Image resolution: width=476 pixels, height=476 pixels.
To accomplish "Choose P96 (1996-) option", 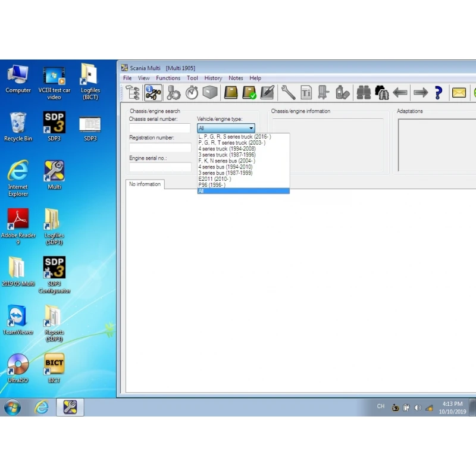I will click(243, 185).
